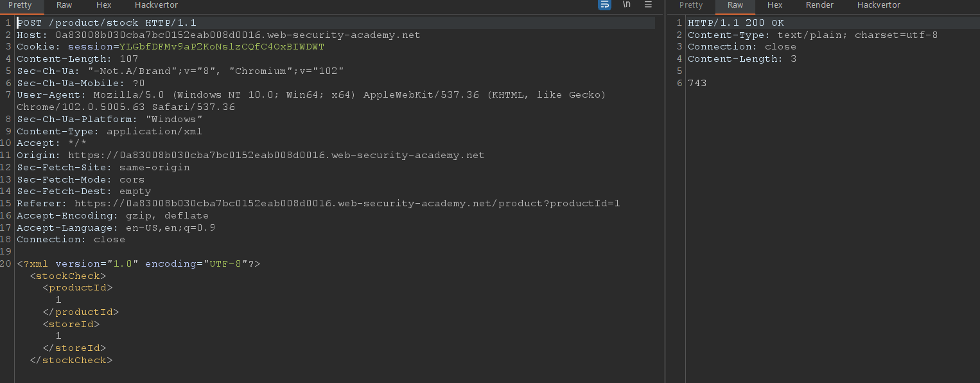Viewport: 980px width, 383px height.
Task: Click the Referer header line
Action: pos(318,204)
